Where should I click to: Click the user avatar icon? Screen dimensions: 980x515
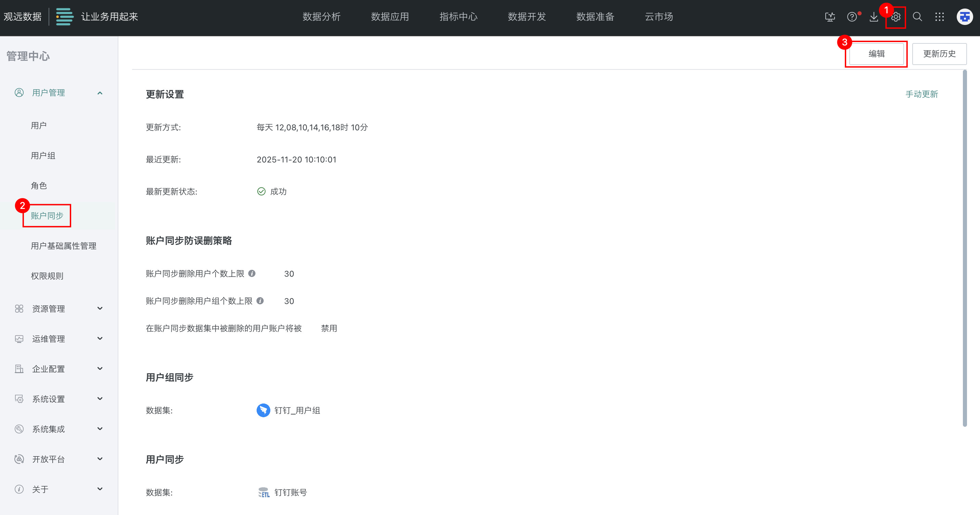pos(964,17)
